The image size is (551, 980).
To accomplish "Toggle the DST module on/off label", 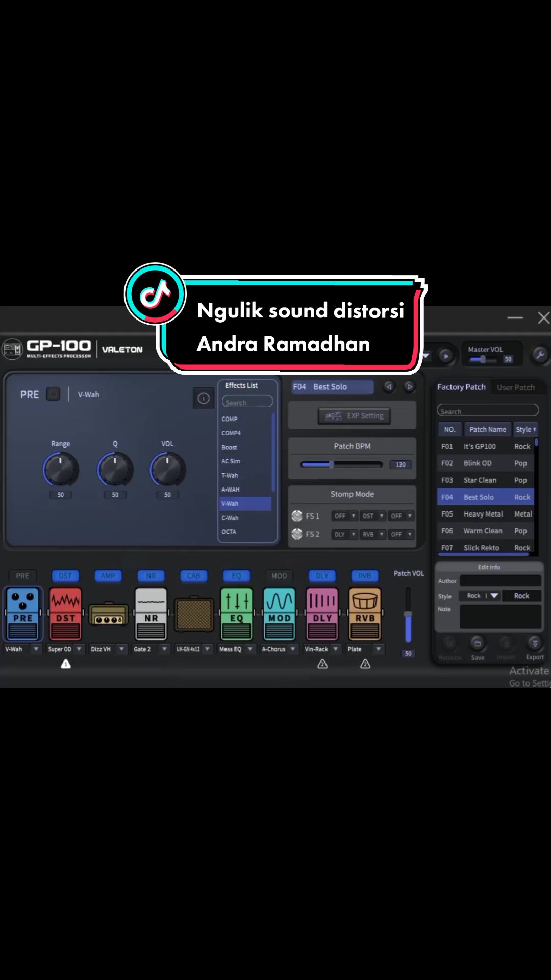I will coord(65,576).
